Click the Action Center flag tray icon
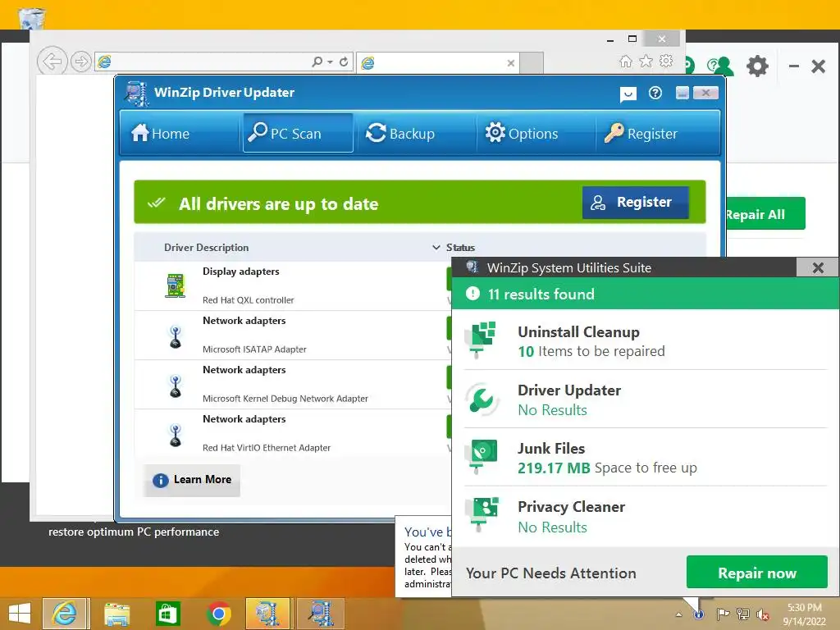Image resolution: width=840 pixels, height=630 pixels. coord(723,614)
